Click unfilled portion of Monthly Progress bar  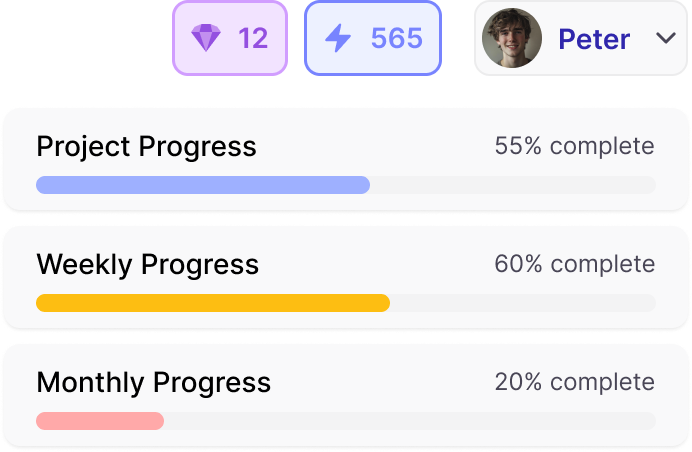[410, 421]
